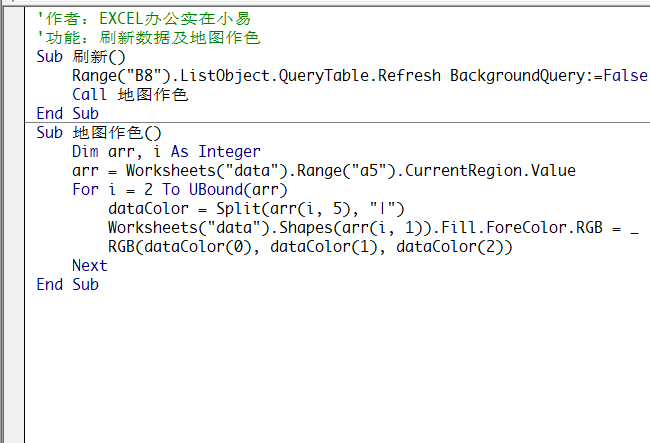The height and width of the screenshot is (443, 650).
Task: Click the first End Sub line
Action: click(68, 114)
